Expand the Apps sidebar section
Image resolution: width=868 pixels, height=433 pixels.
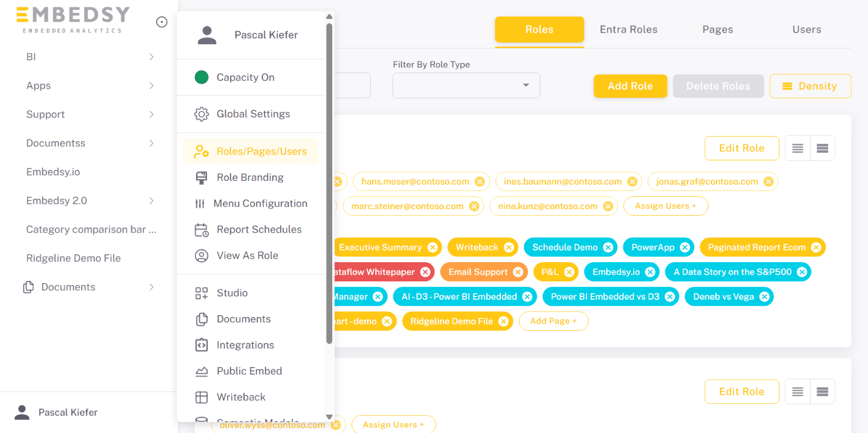tap(151, 86)
